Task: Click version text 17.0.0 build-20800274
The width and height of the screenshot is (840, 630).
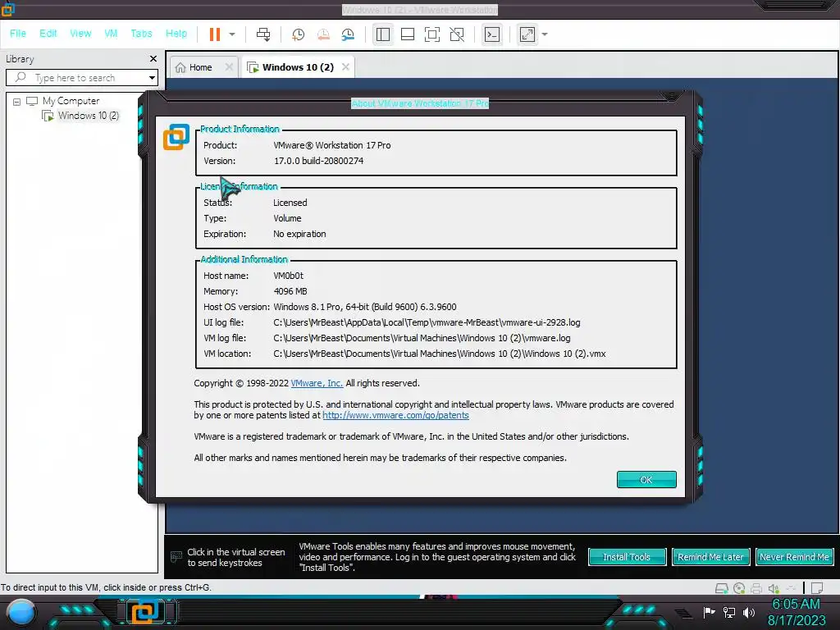Action: pos(319,161)
